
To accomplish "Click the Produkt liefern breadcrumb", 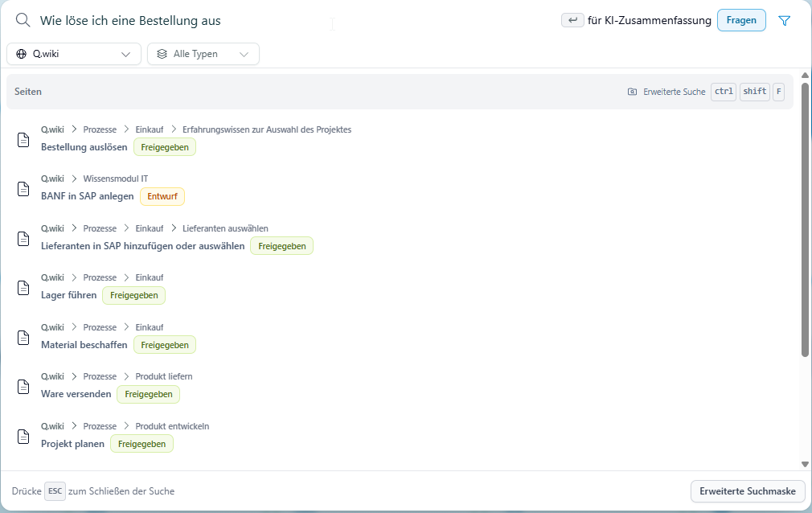I will pos(164,376).
